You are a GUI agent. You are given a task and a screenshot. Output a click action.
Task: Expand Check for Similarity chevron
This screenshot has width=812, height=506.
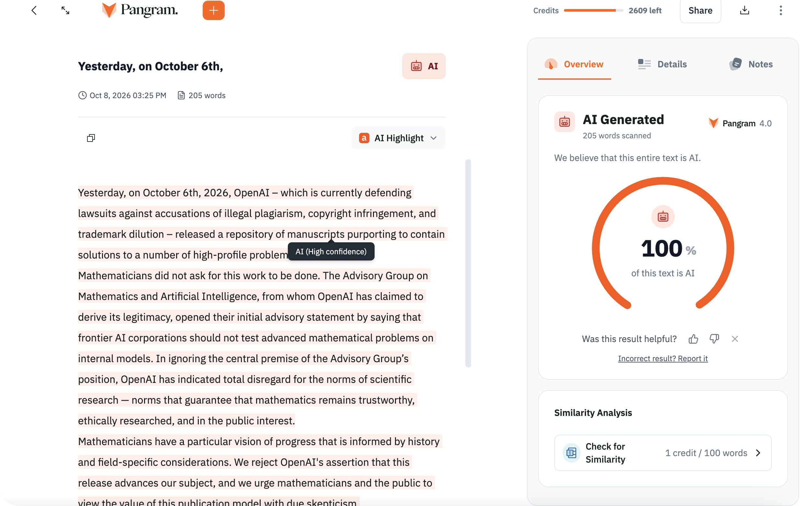758,453
